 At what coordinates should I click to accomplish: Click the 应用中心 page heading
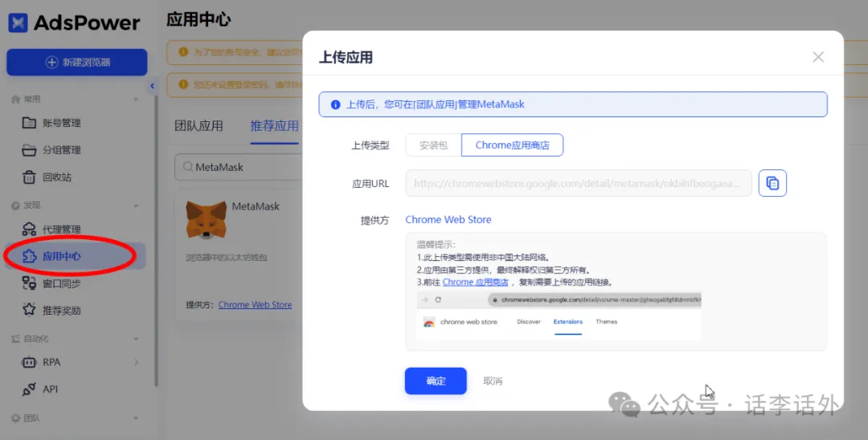pos(199,19)
